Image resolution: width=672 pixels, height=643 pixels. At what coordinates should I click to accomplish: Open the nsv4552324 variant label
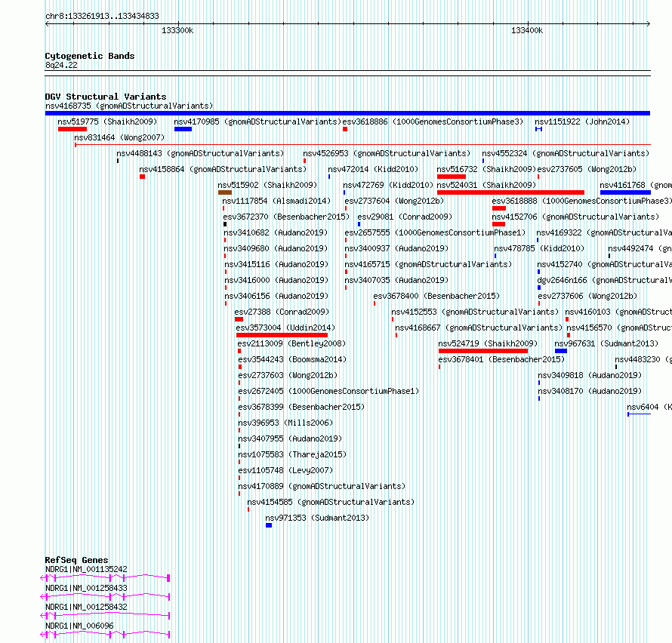[566, 153]
